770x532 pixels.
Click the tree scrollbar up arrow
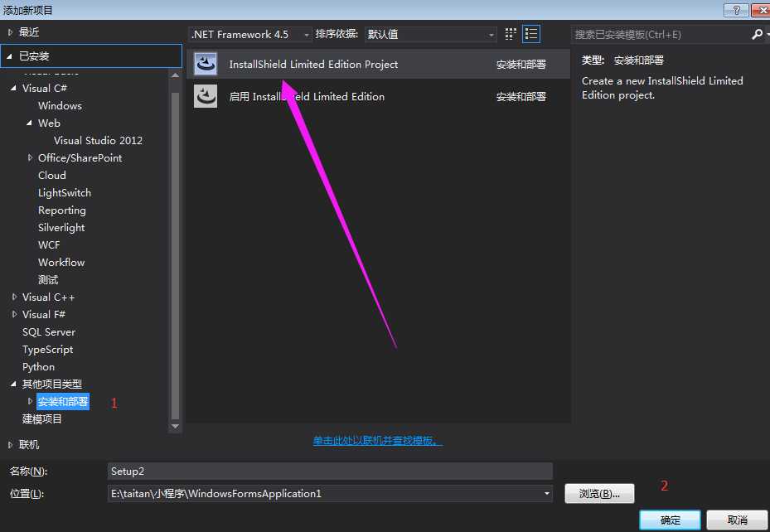[175, 75]
